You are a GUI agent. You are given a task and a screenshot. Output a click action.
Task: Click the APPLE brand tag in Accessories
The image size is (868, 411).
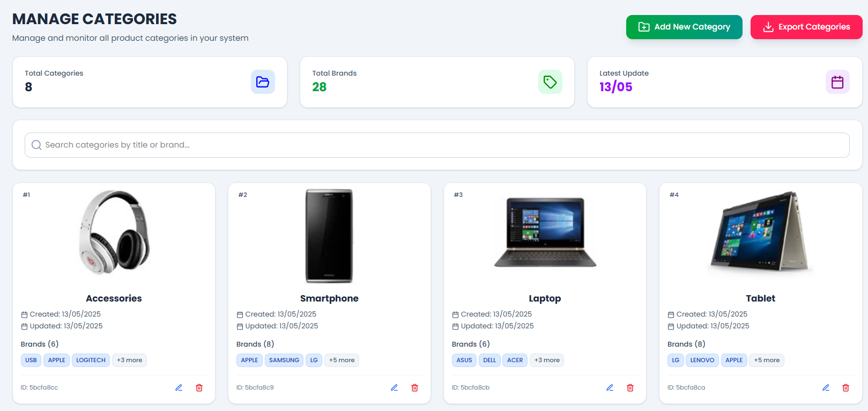[x=57, y=360]
